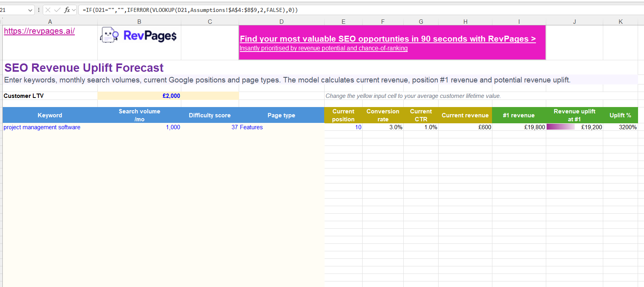The height and width of the screenshot is (287, 644).
Task: Click the formula bar options dots
Action: (x=38, y=10)
